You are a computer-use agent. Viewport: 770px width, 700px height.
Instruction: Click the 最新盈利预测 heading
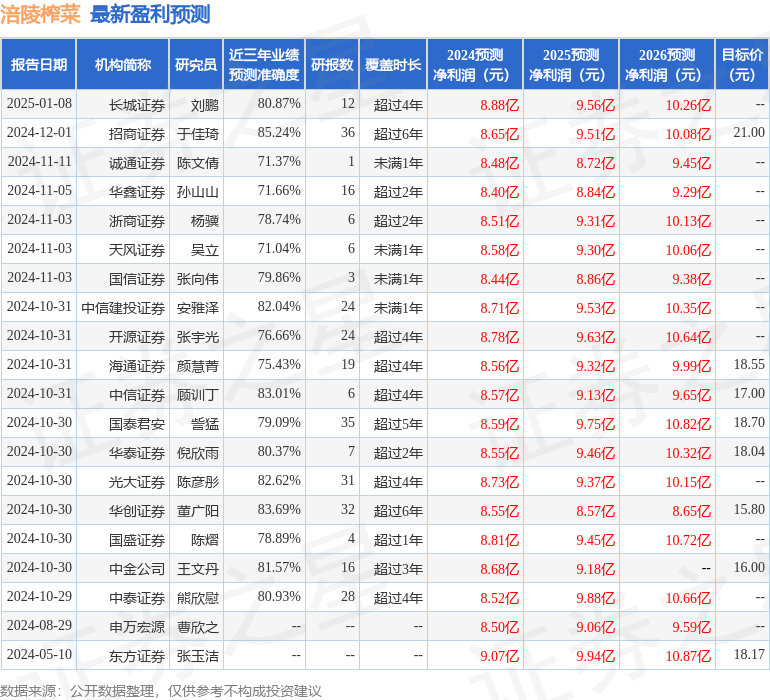150,14
